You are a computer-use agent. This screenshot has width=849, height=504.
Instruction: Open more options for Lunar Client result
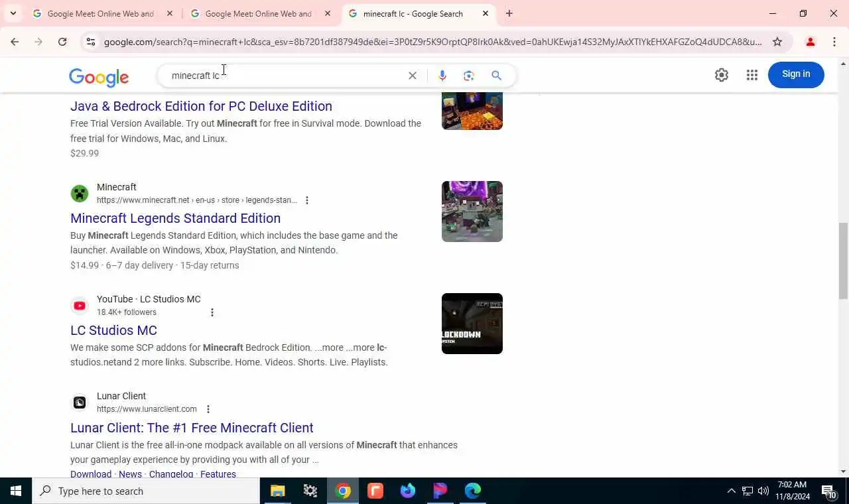point(208,409)
